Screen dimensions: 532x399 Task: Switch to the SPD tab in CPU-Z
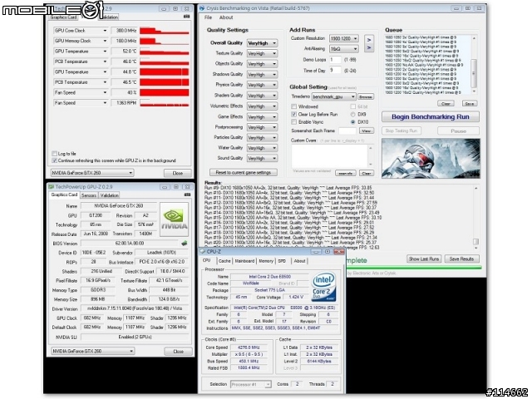[282, 261]
